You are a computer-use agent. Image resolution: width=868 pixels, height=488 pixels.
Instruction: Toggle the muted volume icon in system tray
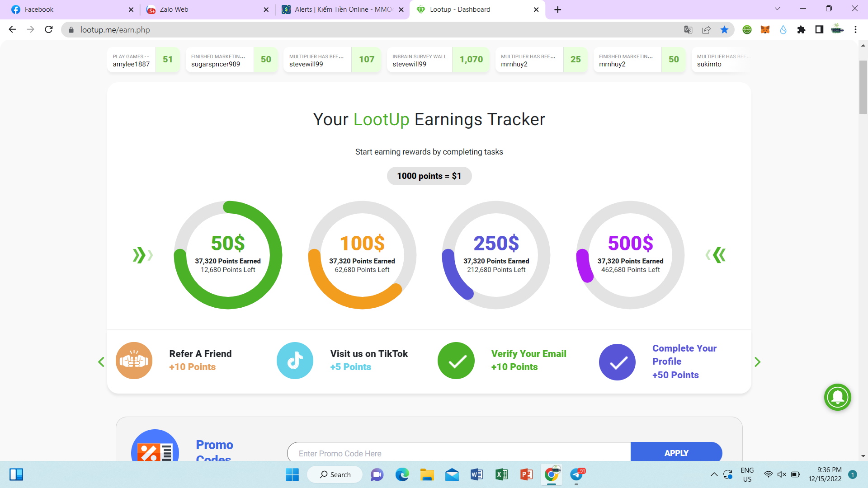[782, 474]
